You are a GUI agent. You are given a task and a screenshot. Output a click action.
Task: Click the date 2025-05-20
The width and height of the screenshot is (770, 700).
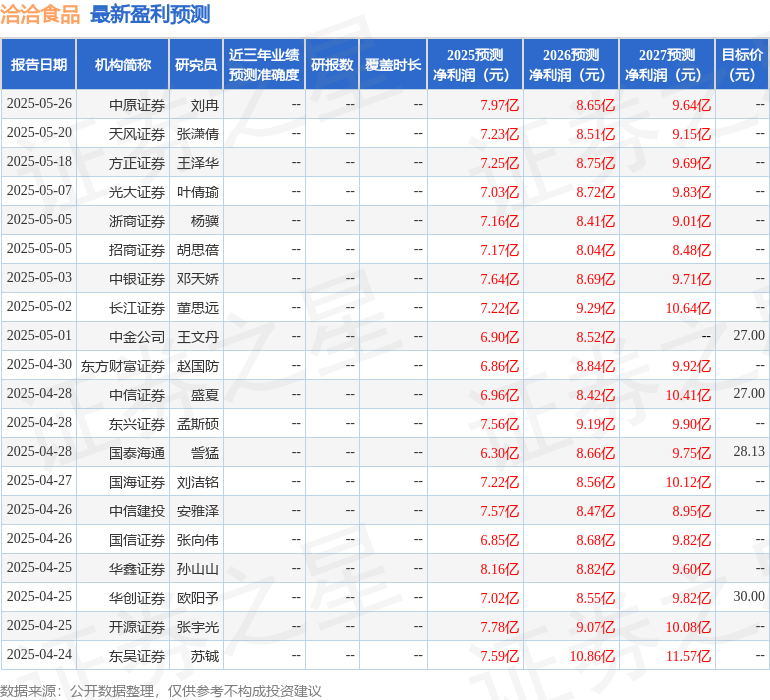pos(39,133)
